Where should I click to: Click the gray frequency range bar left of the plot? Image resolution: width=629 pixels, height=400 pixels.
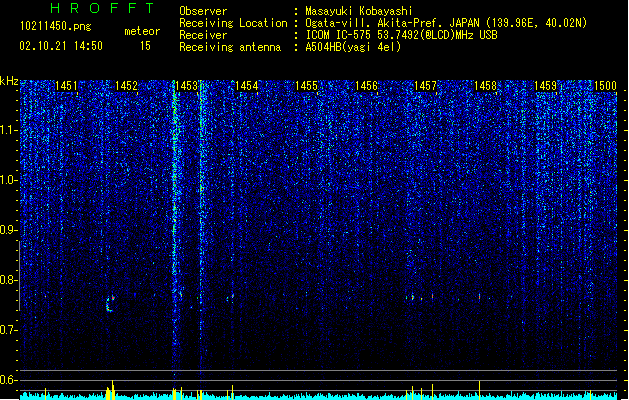[x=19, y=276]
